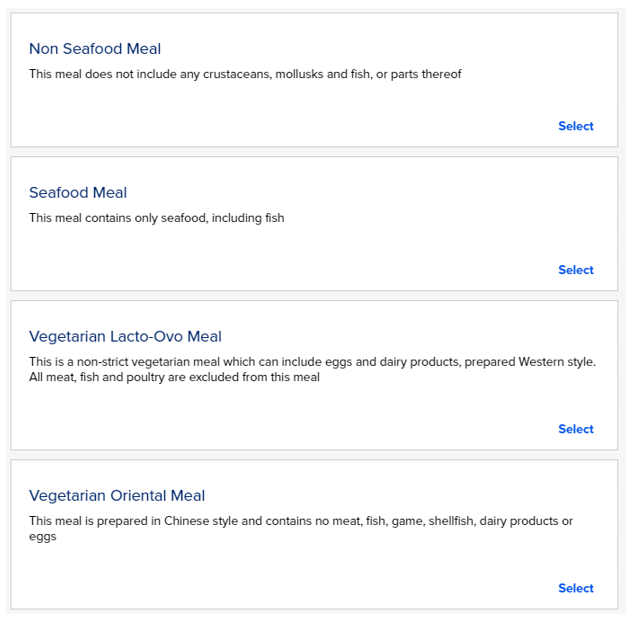Click the "prepared in Chinese style" description line
Viewport: 626px width, 625px height.
coord(300,521)
